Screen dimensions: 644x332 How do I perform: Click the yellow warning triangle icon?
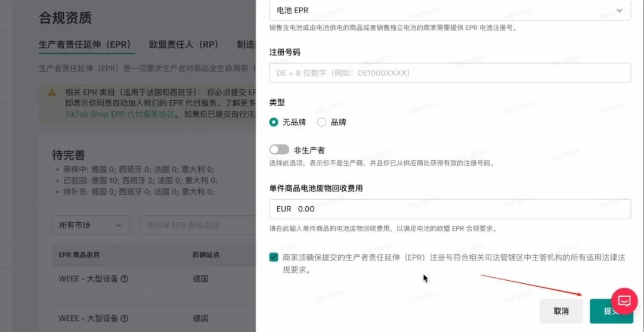(x=52, y=92)
